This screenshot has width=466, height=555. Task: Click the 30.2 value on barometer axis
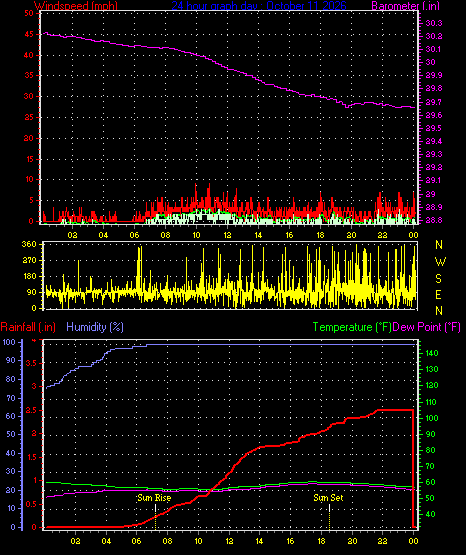click(434, 36)
